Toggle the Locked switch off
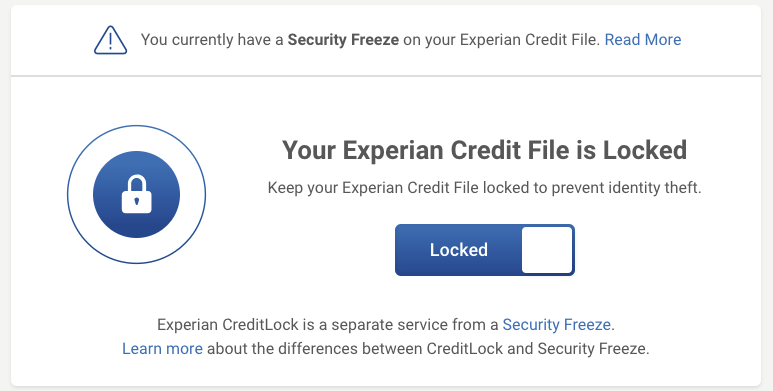This screenshot has width=773, height=391. pos(485,250)
